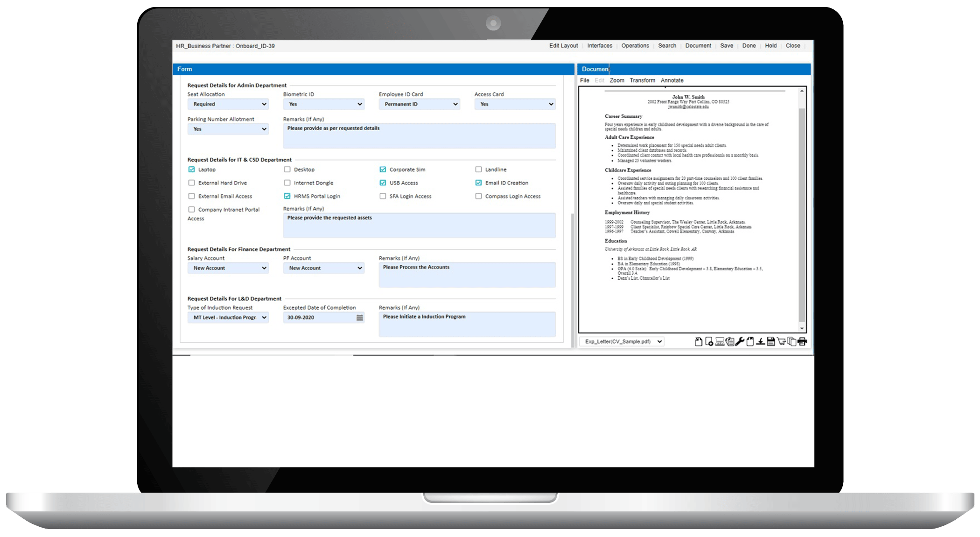
Task: Open the Exp_Letter document selector dropdown
Action: pos(621,342)
